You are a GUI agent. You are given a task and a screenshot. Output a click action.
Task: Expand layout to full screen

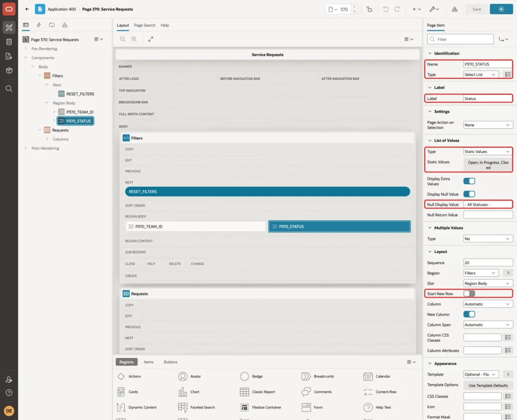(x=150, y=39)
